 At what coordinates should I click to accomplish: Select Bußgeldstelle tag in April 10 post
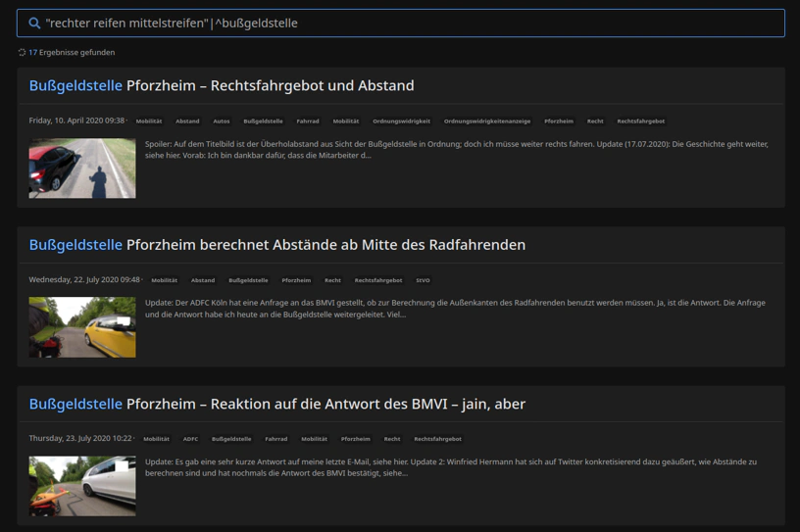(263, 121)
